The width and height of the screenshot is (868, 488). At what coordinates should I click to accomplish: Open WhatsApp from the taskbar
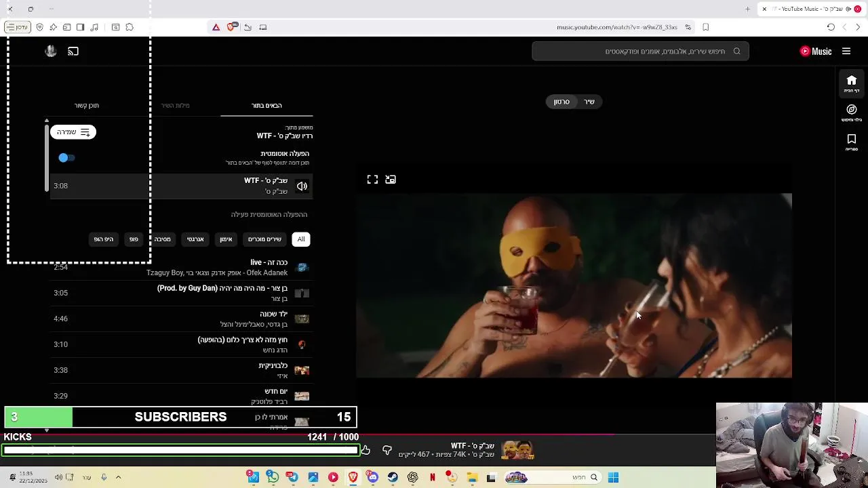point(273,477)
